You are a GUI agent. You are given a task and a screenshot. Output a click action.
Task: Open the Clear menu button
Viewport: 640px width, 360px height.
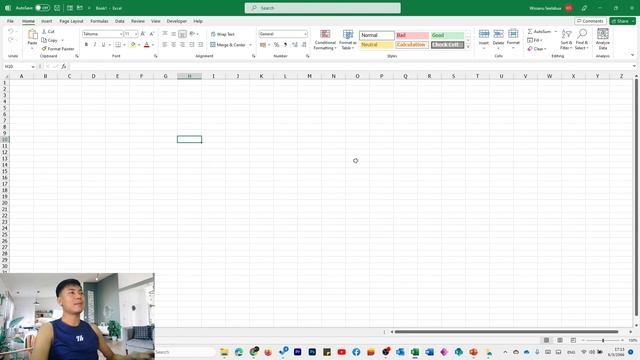(x=537, y=49)
